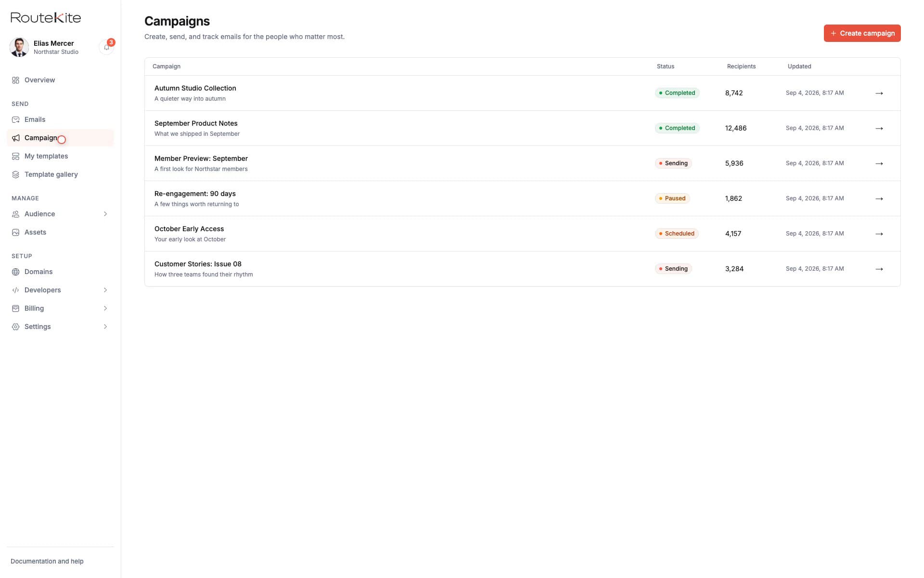Click the Billing card icon
The width and height of the screenshot is (924, 578).
15,308
